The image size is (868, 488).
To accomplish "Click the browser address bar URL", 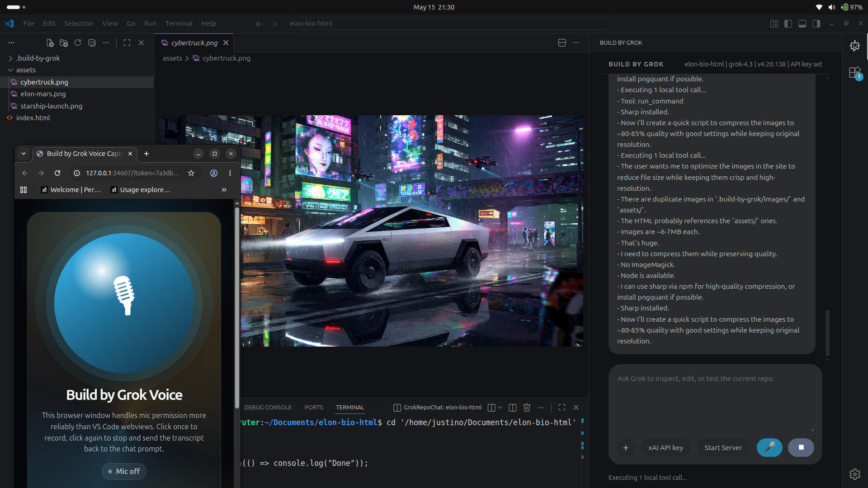I will coord(132,173).
